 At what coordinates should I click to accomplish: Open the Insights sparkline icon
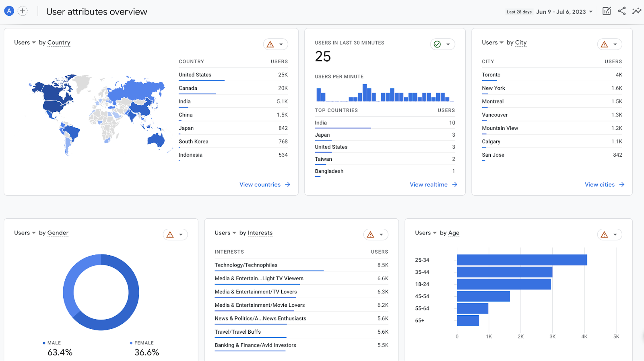pos(637,11)
